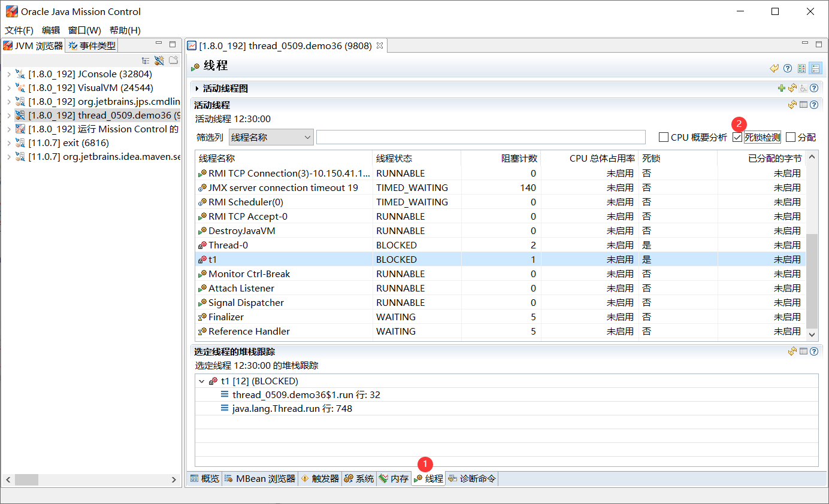The width and height of the screenshot is (829, 504).
Task: Click refresh arrows icon in 活动线程 section
Action: [792, 105]
